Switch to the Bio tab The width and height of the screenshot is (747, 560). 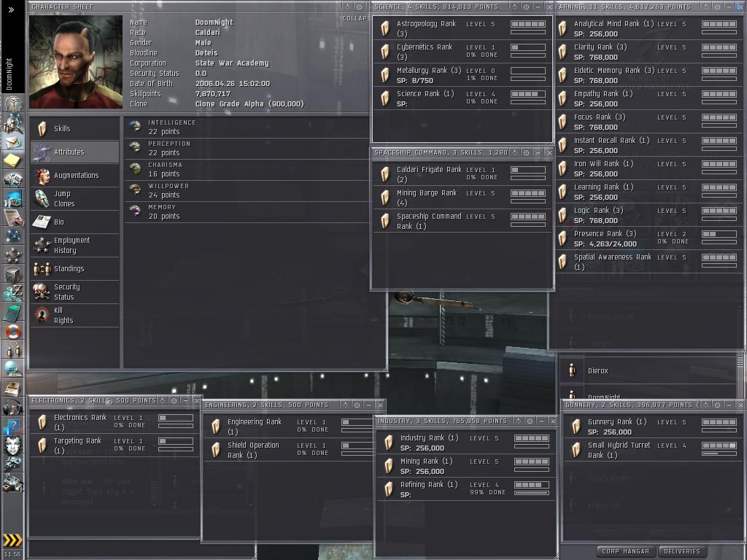tap(75, 222)
